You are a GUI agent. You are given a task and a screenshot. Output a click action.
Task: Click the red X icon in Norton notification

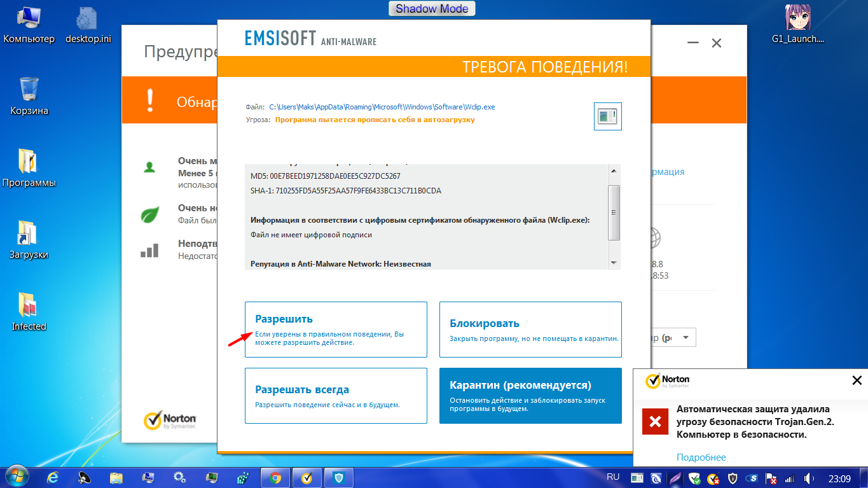656,421
